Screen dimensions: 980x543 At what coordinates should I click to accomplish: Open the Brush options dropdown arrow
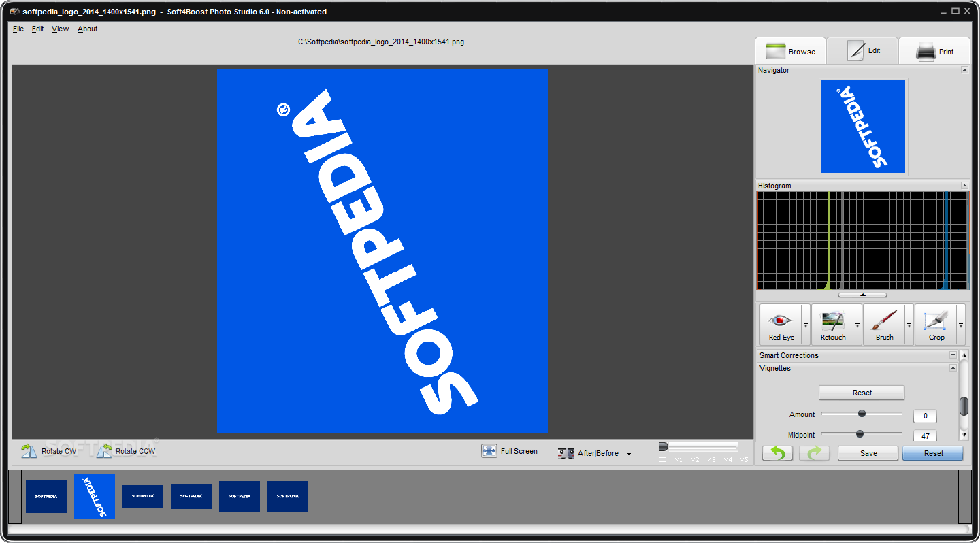tap(909, 325)
